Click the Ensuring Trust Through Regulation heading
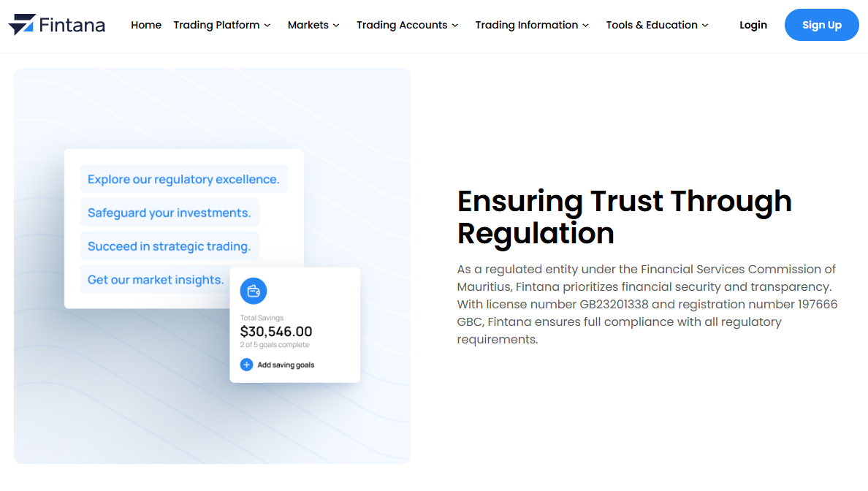Image resolution: width=868 pixels, height=491 pixels. click(x=624, y=217)
